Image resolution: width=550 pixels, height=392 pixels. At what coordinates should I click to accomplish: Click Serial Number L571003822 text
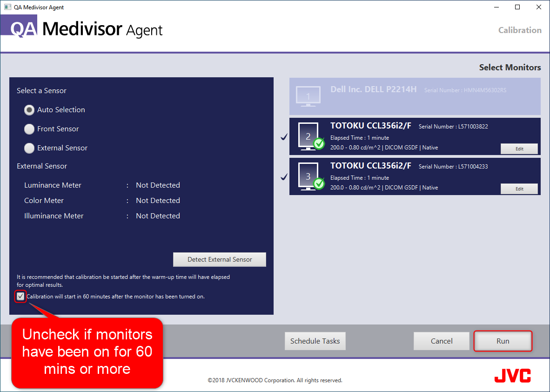453,126
